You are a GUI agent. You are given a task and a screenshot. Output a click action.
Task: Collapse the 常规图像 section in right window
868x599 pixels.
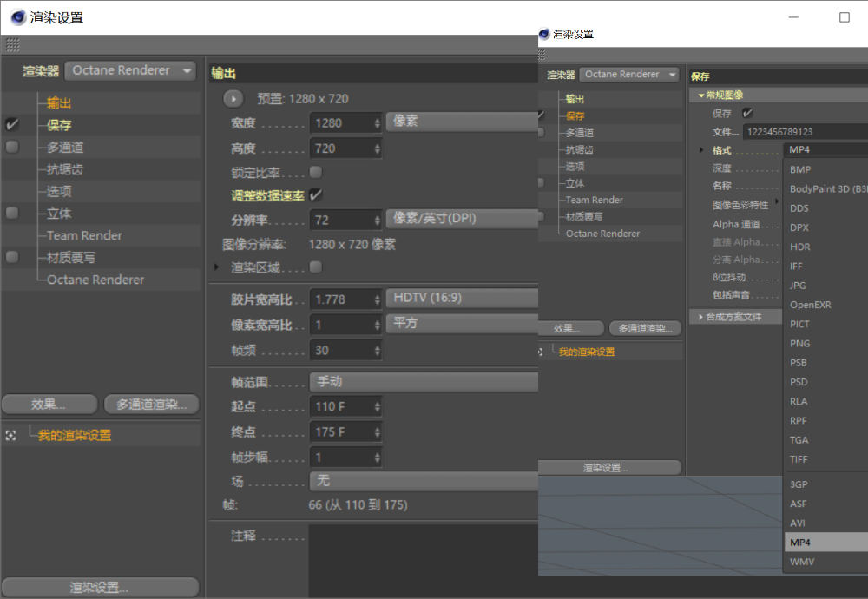pyautogui.click(x=700, y=95)
